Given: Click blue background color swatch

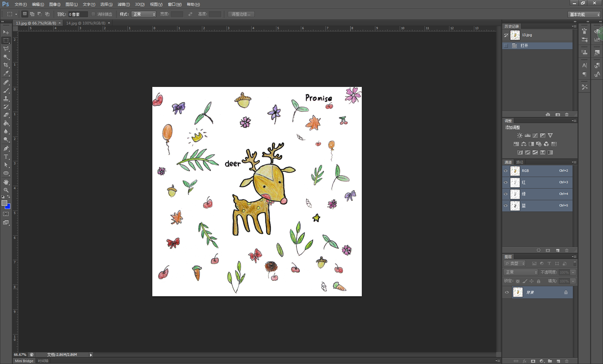Looking at the screenshot, I should (x=8, y=207).
